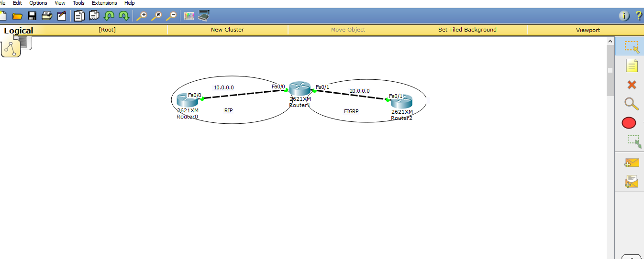The width and height of the screenshot is (644, 259).
Task: Click the logical workspace navigation icon
Action: pos(11,49)
